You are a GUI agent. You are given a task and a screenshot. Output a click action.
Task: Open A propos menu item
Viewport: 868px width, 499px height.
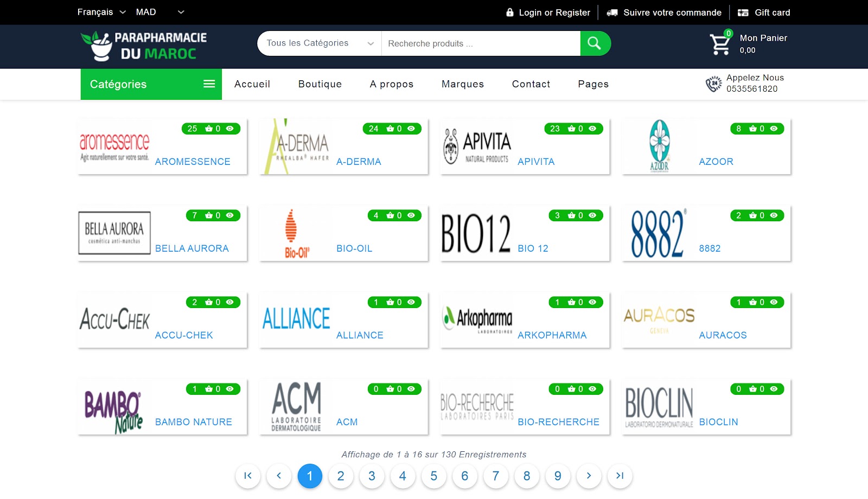(392, 84)
